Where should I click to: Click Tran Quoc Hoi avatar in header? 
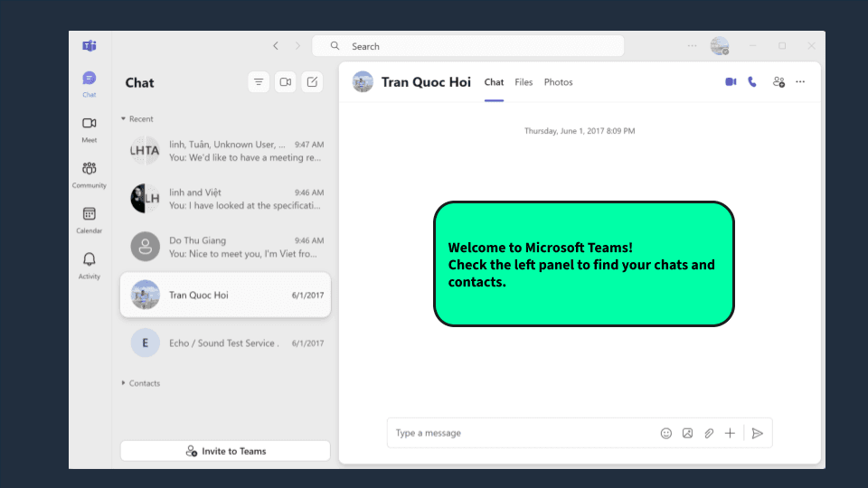[363, 82]
